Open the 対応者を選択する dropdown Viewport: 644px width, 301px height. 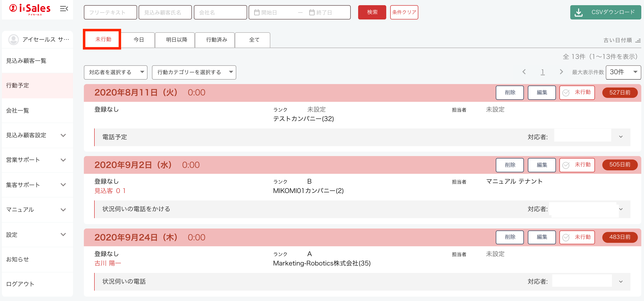tap(115, 72)
